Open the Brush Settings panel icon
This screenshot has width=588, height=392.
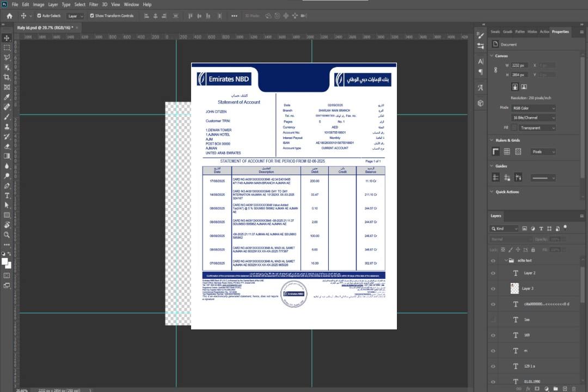point(481,35)
